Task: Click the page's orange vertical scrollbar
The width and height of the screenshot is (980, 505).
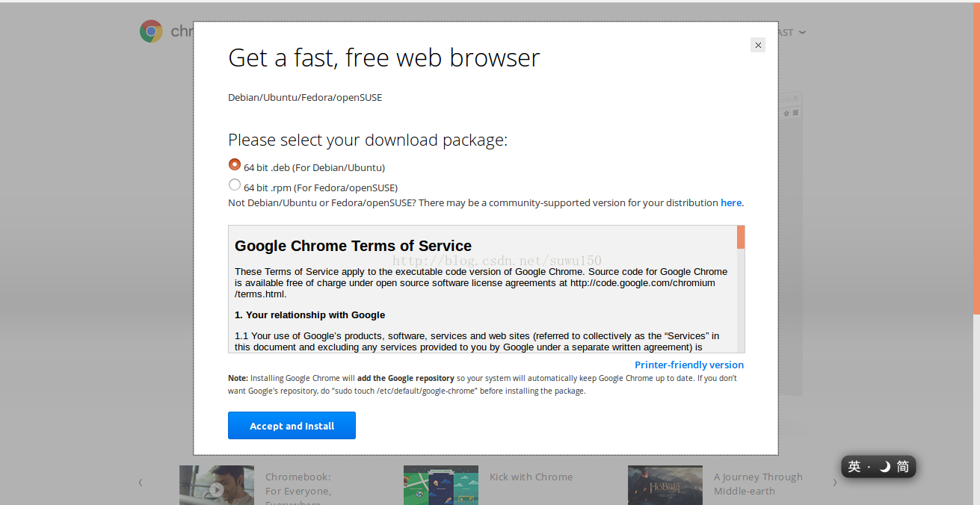Action: [976, 159]
